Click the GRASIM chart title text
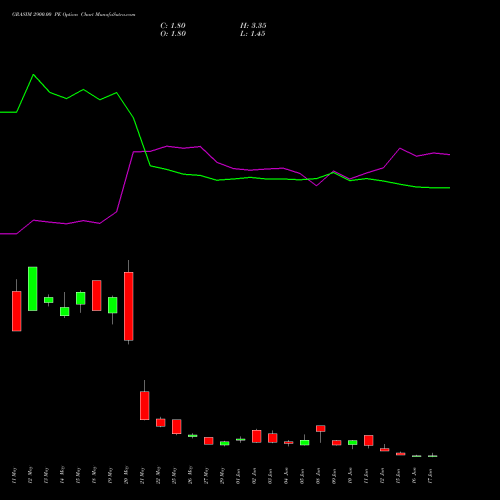The height and width of the screenshot is (500, 500). 73,15
